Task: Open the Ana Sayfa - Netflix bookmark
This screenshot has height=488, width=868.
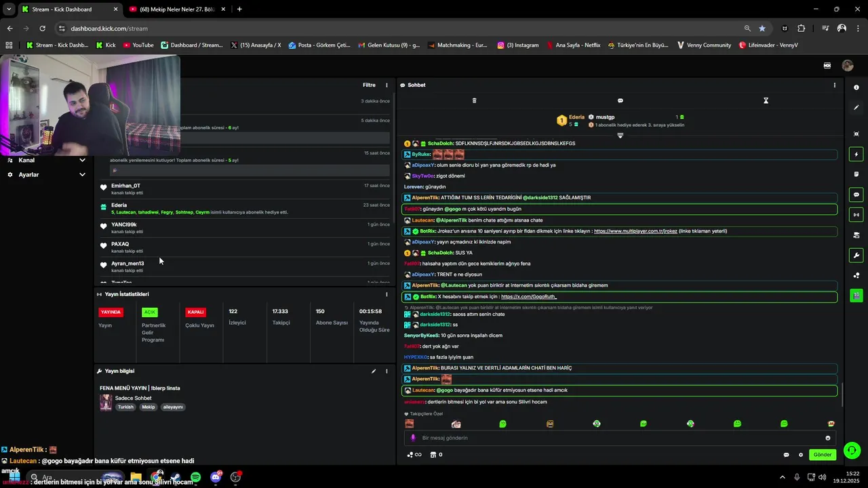Action: (x=572, y=45)
